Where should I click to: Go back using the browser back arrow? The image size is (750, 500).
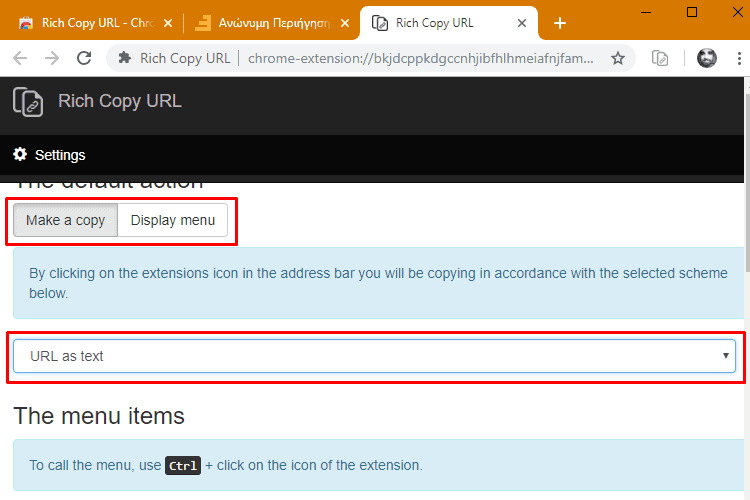[20, 58]
